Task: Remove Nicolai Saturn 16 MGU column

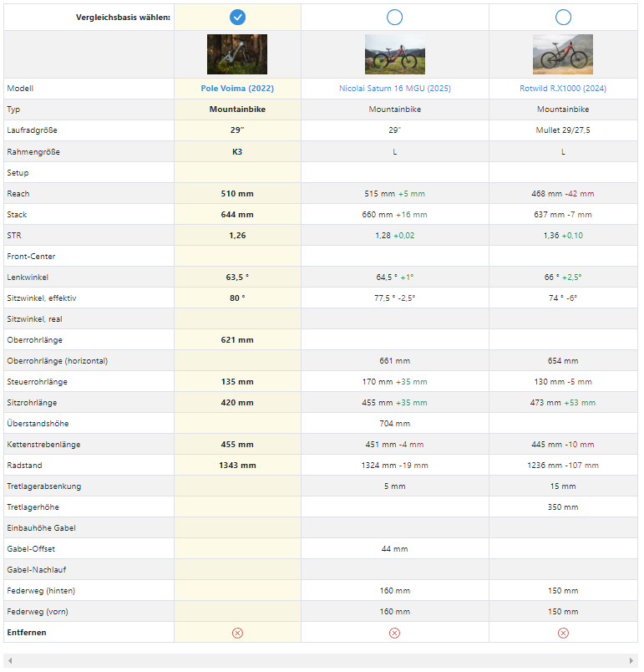Action: click(394, 633)
